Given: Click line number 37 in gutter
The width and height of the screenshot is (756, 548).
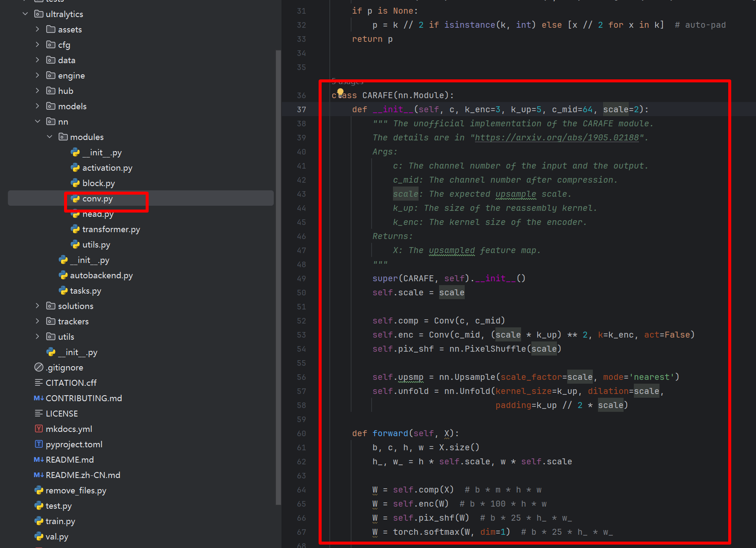Looking at the screenshot, I should 302,109.
